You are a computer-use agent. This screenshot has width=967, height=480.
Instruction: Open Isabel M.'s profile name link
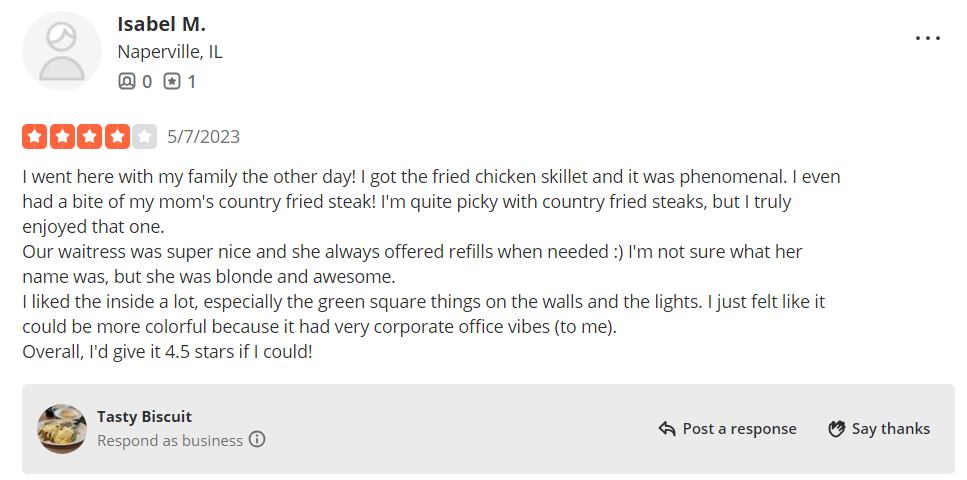[x=161, y=24]
